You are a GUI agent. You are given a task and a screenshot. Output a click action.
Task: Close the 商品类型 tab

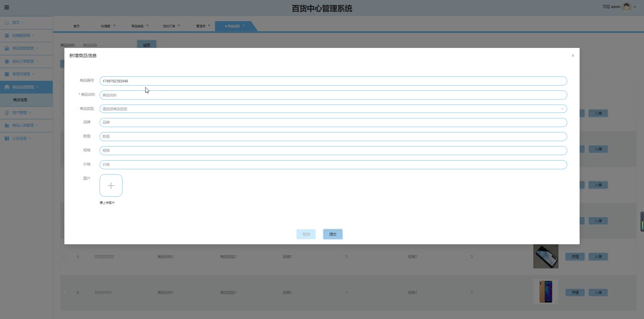(147, 25)
